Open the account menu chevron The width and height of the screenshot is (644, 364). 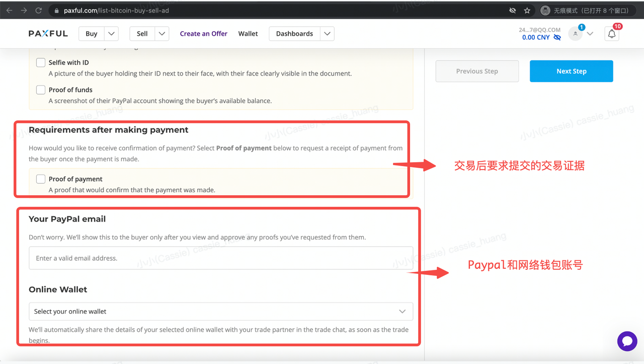pyautogui.click(x=590, y=34)
